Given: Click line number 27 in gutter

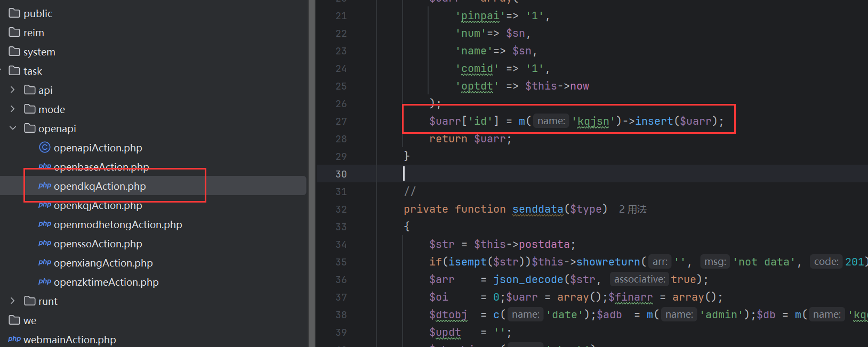Looking at the screenshot, I should [x=341, y=122].
